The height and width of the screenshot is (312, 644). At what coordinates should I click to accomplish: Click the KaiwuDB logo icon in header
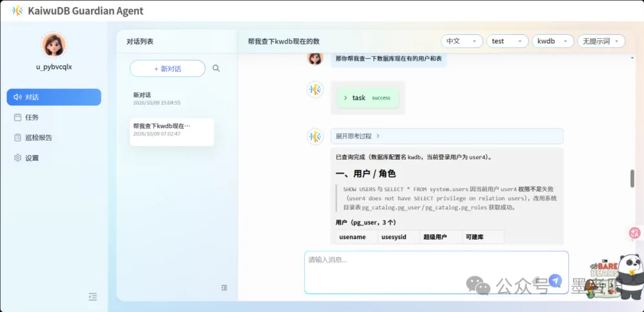(17, 11)
